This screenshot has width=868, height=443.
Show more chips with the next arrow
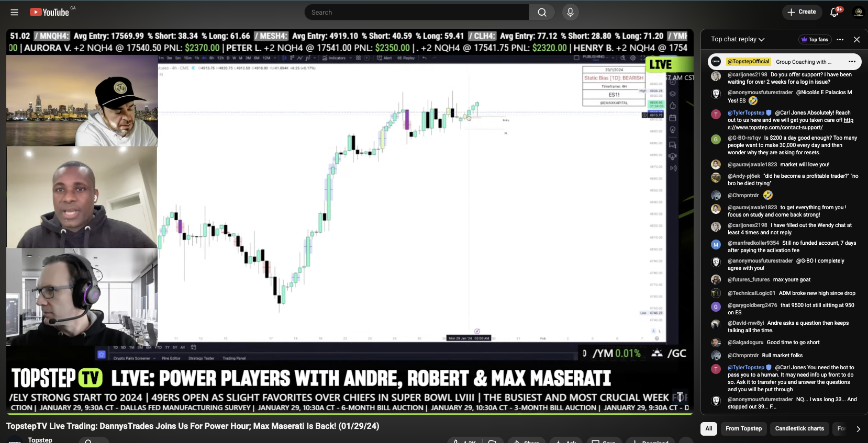(x=858, y=429)
